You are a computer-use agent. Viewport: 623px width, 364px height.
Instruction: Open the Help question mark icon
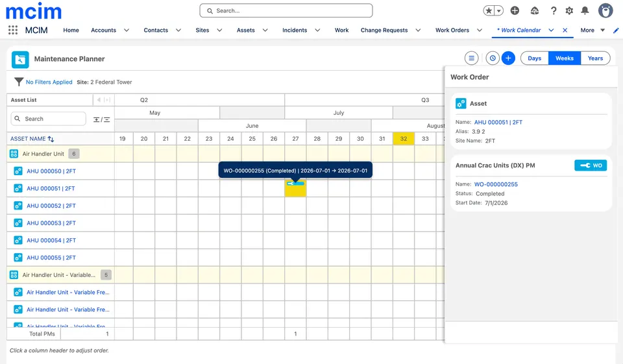(554, 11)
